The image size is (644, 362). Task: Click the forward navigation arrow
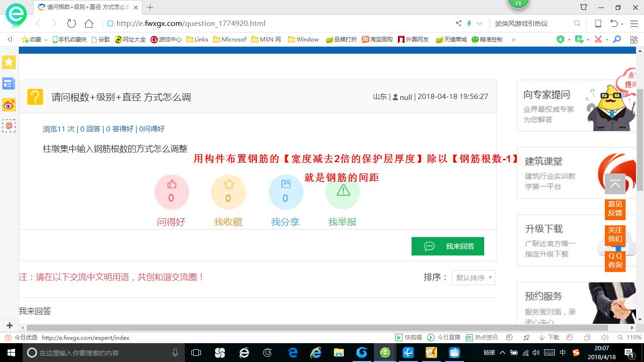pyautogui.click(x=54, y=24)
